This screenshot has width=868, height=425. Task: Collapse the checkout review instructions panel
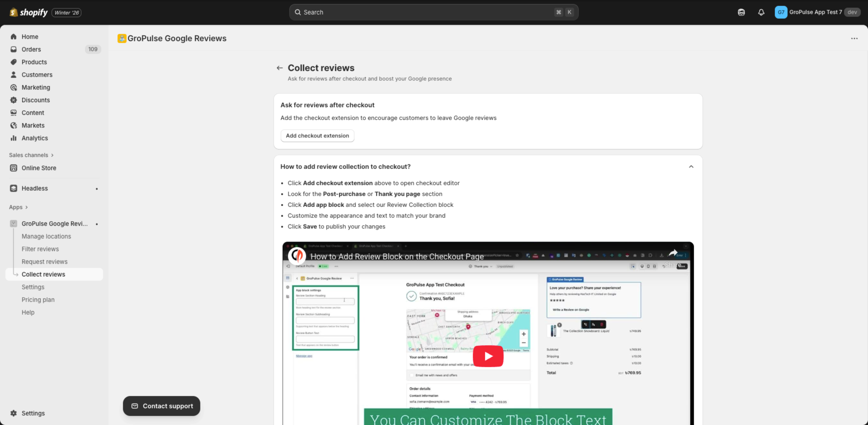click(x=691, y=166)
